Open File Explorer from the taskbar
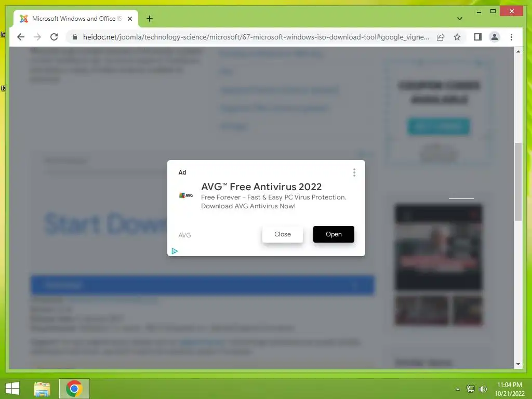 coord(42,389)
